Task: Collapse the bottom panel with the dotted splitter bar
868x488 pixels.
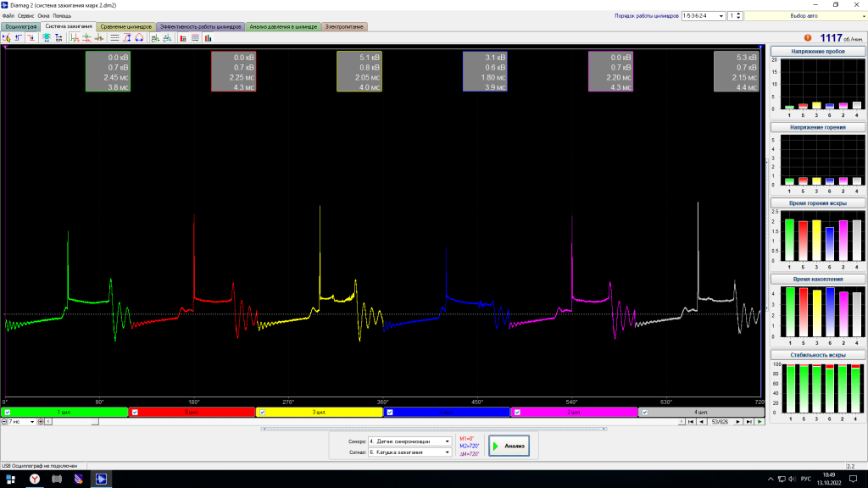Action: point(434,429)
